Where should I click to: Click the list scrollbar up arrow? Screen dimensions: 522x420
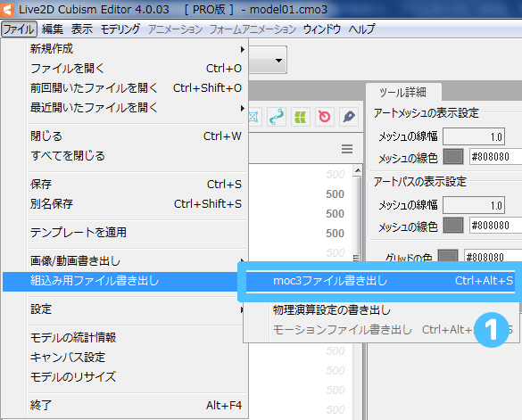(358, 170)
